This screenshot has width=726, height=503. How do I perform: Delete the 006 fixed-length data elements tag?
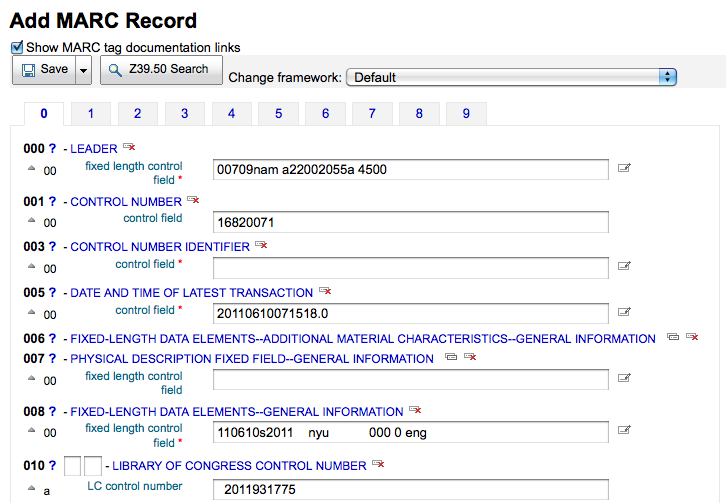pos(691,338)
